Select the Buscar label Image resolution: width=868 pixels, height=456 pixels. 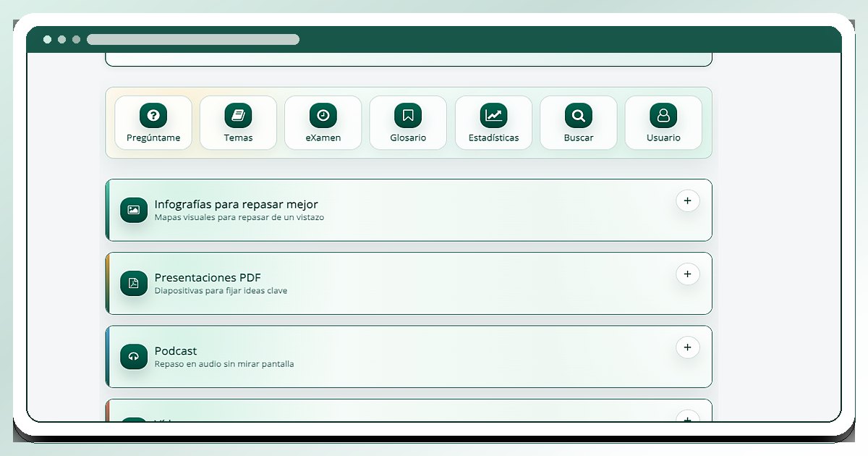579,138
